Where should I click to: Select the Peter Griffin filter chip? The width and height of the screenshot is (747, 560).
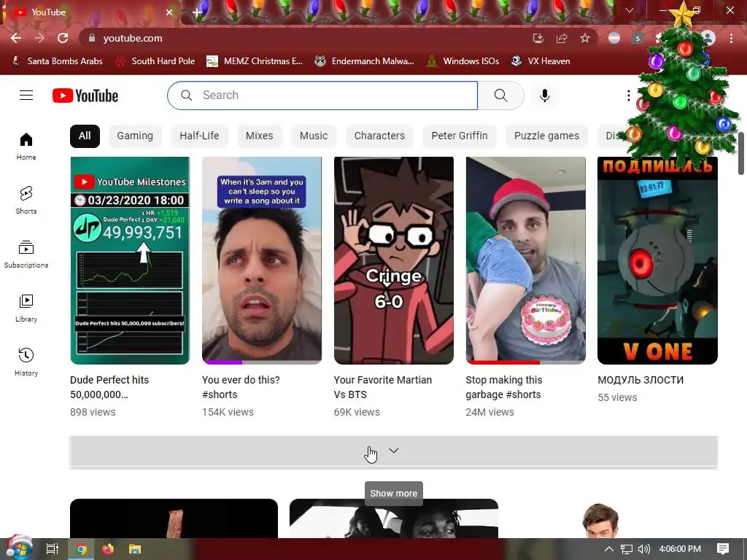(x=460, y=136)
